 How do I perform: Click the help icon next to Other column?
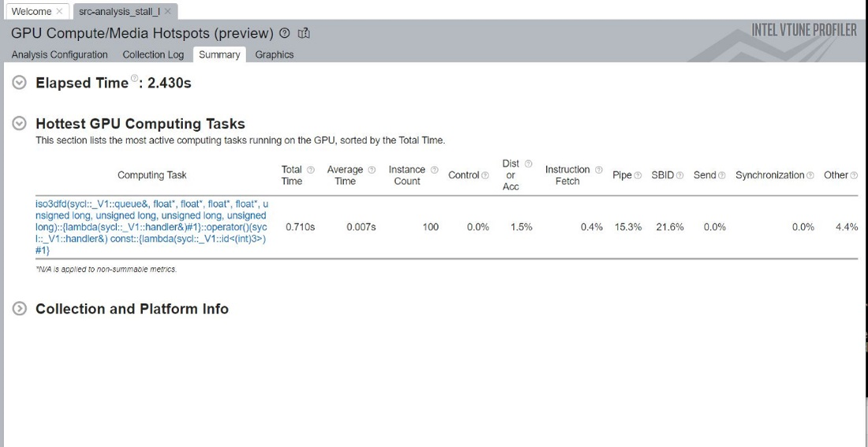854,175
